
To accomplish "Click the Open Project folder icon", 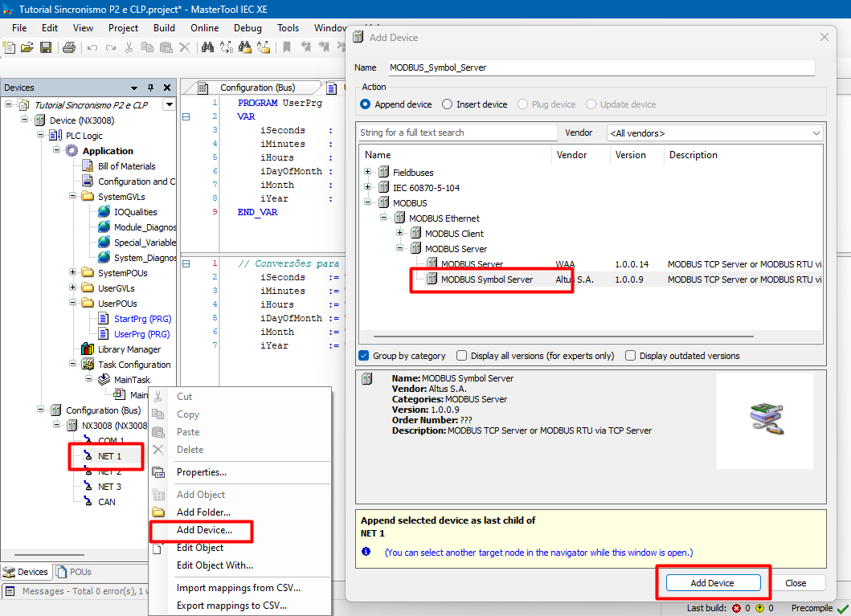I will 27,47.
